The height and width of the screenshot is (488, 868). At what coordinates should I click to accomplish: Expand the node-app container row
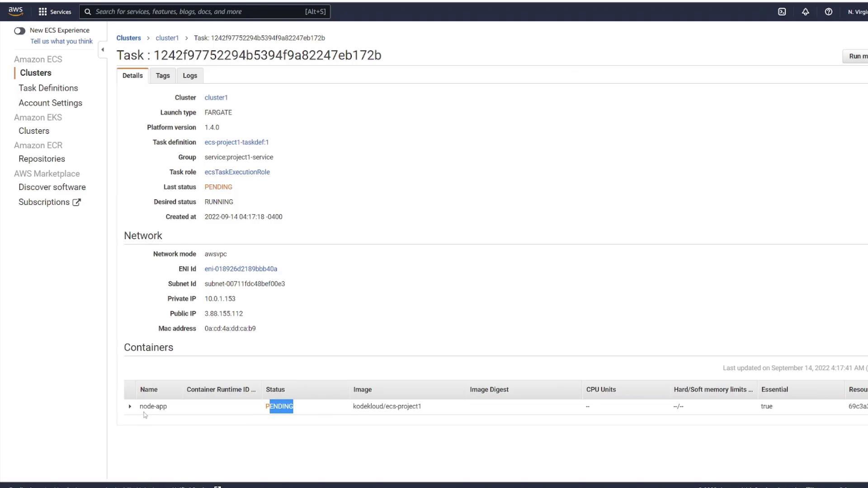pyautogui.click(x=130, y=406)
